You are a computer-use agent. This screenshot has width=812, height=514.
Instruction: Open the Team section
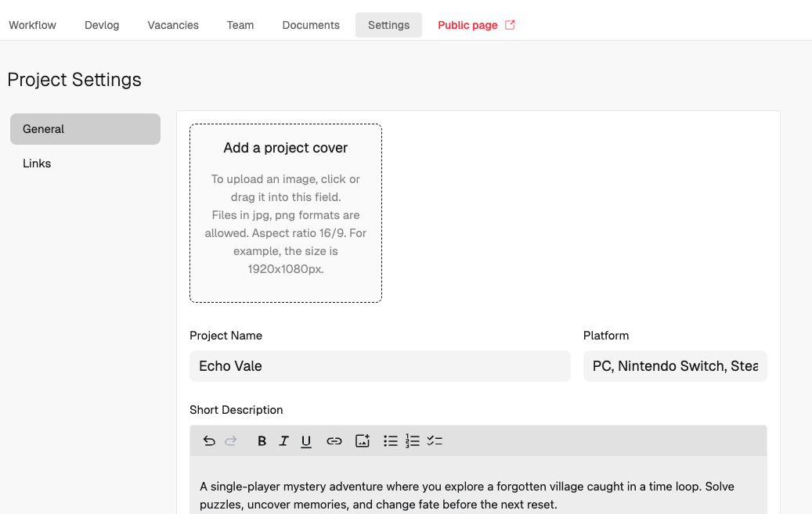(240, 24)
